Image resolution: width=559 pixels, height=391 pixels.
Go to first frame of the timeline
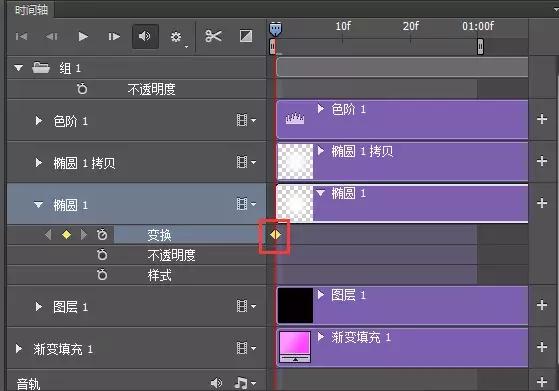(21, 37)
